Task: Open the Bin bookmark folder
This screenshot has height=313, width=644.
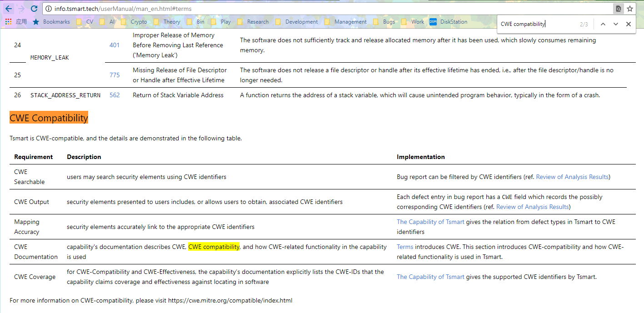Action: click(x=196, y=22)
